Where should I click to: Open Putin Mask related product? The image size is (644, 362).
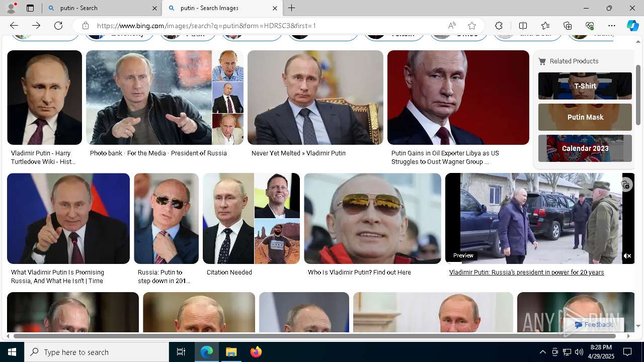[585, 117]
